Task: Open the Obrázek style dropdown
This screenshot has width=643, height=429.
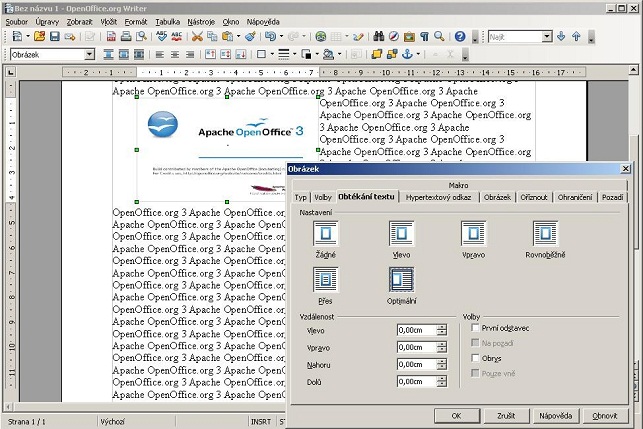Action: (x=90, y=54)
